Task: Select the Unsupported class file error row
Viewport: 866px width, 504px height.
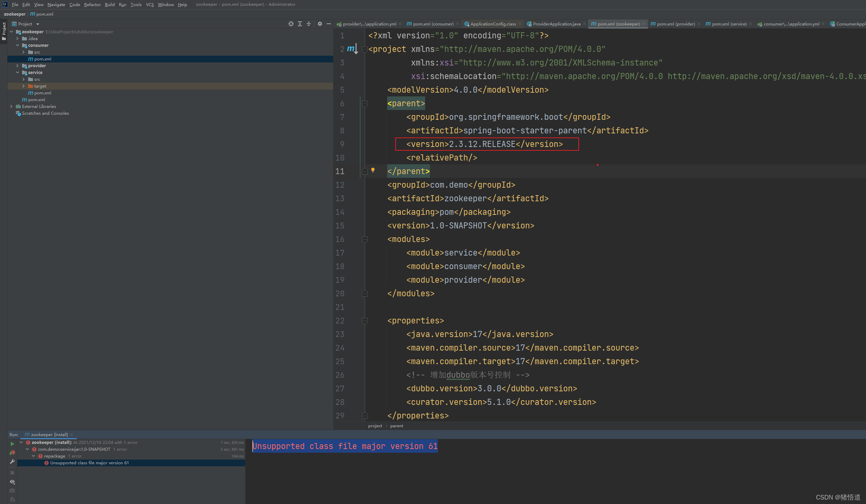Action: click(131, 463)
